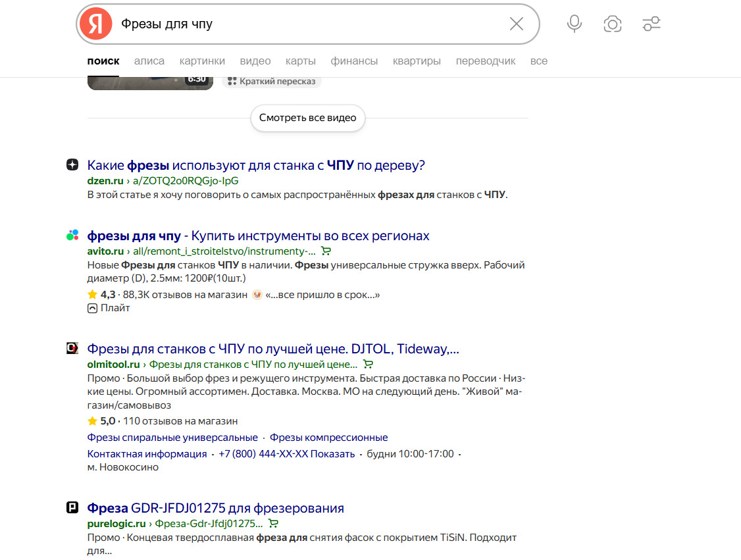
Task: Click the «...все пришло в срок...» review quote
Action: point(322,295)
